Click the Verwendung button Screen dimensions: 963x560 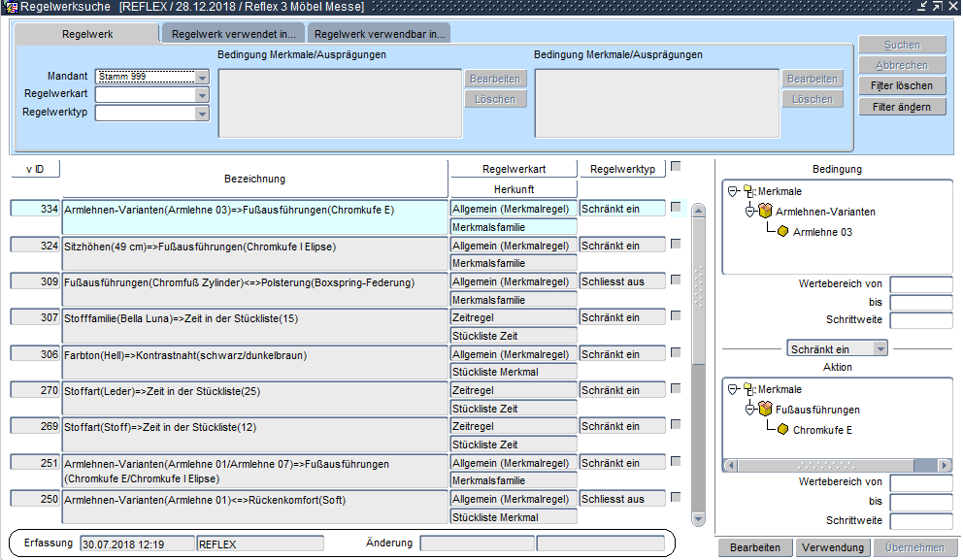833,547
